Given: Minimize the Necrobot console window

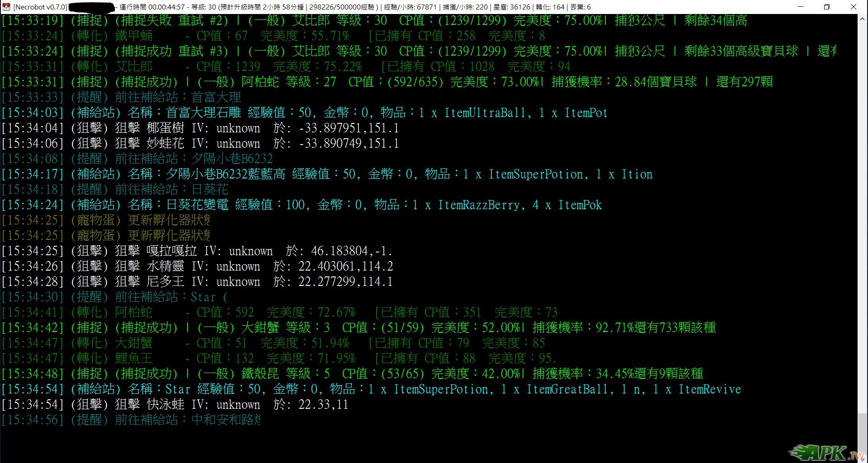Looking at the screenshot, I should point(801,7).
